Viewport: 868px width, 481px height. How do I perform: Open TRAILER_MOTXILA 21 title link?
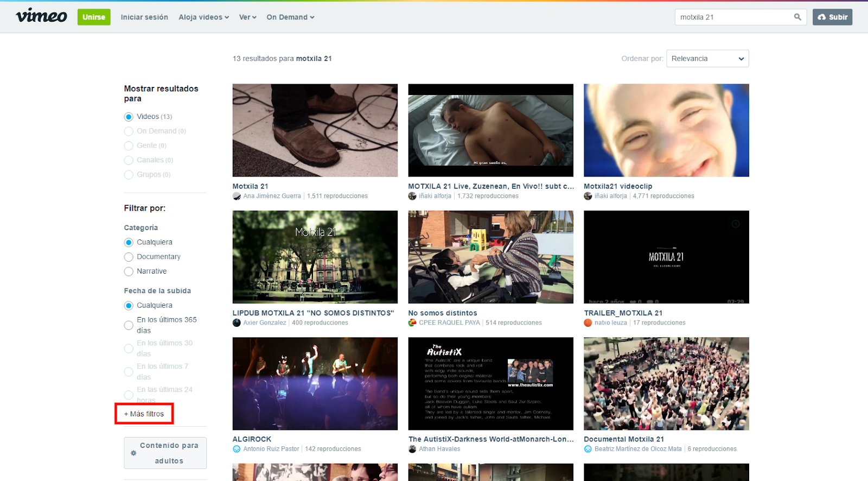coord(623,313)
